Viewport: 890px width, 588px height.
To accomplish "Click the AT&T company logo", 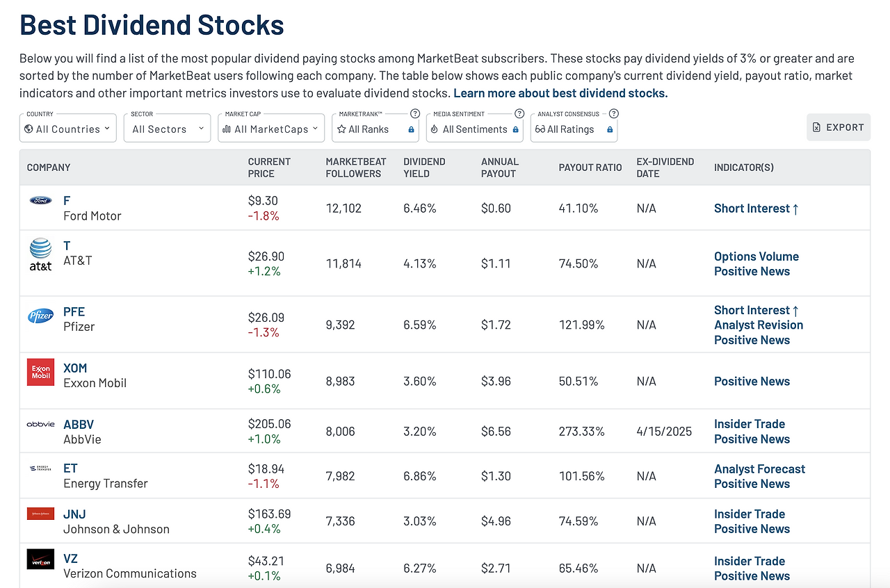I will [x=40, y=254].
